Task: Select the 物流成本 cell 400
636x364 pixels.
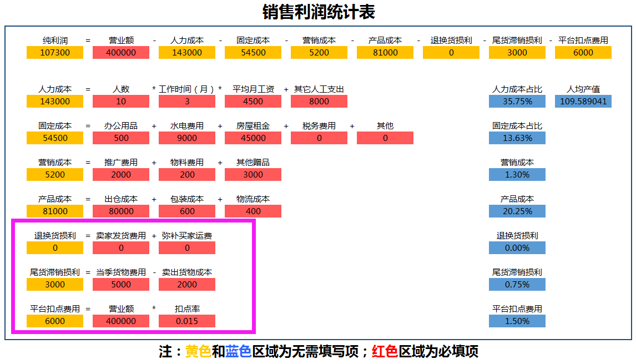Action: 253,211
